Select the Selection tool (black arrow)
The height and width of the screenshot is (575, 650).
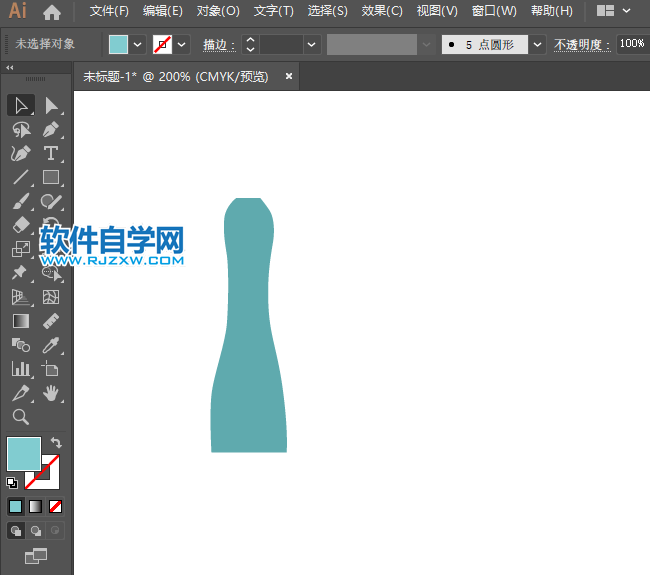click(21, 105)
